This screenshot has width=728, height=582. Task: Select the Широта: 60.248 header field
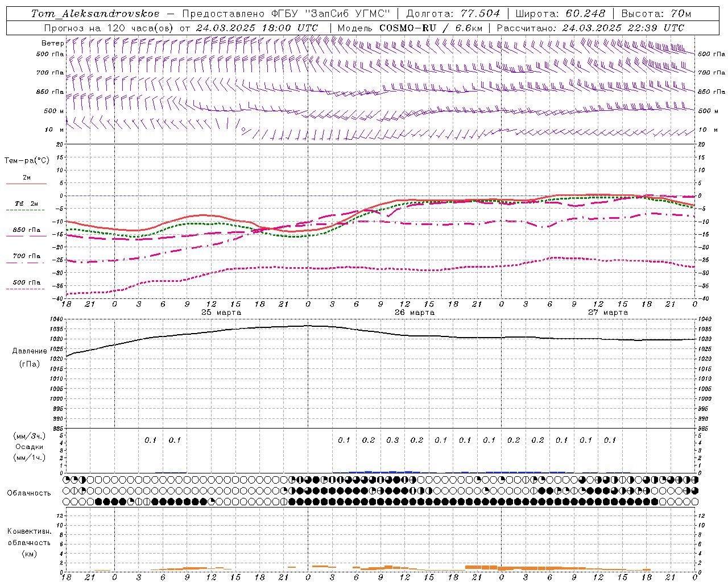point(560,14)
